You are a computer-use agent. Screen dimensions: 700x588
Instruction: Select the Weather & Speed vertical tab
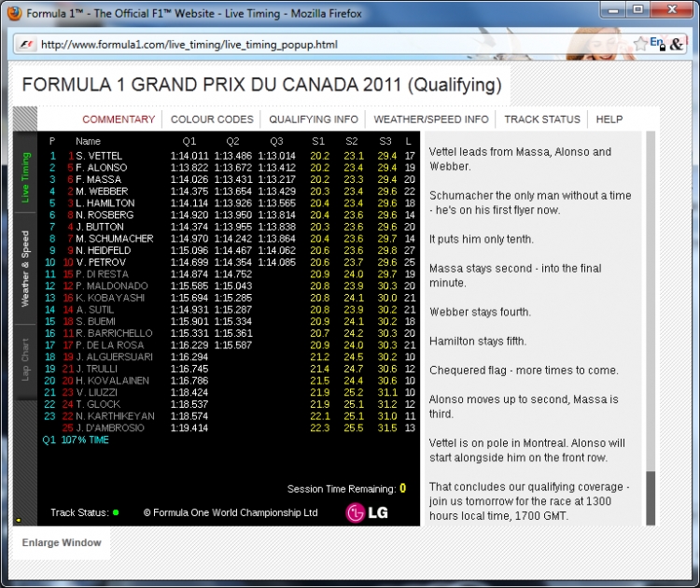pos(25,268)
